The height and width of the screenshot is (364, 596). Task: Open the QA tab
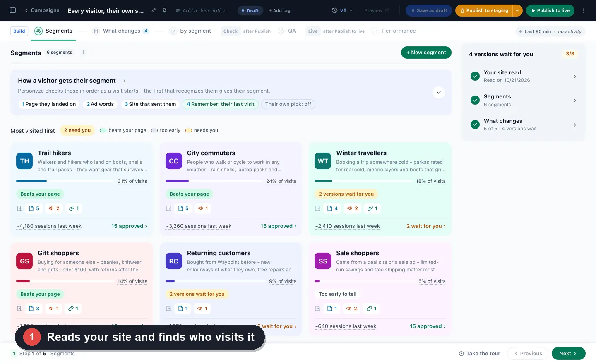pyautogui.click(x=287, y=31)
